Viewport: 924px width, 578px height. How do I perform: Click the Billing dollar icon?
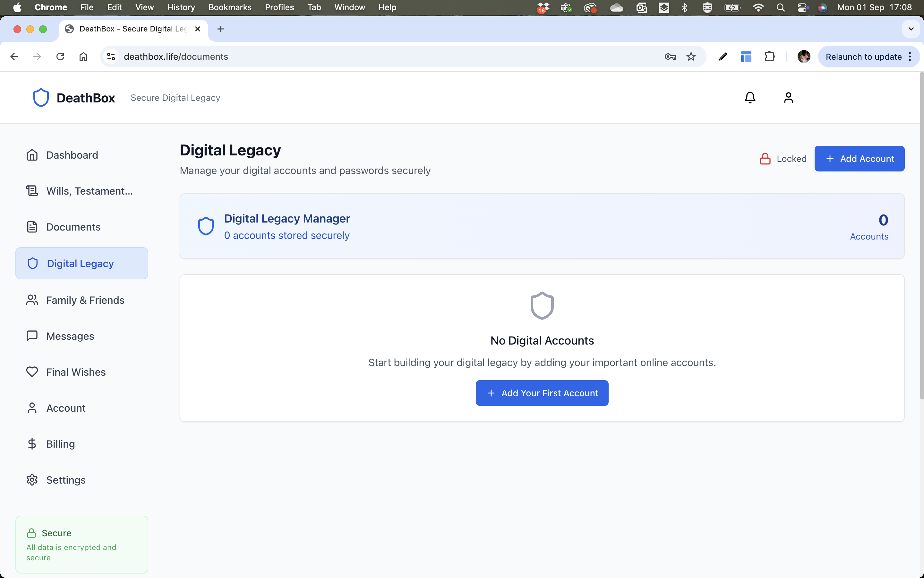(32, 444)
